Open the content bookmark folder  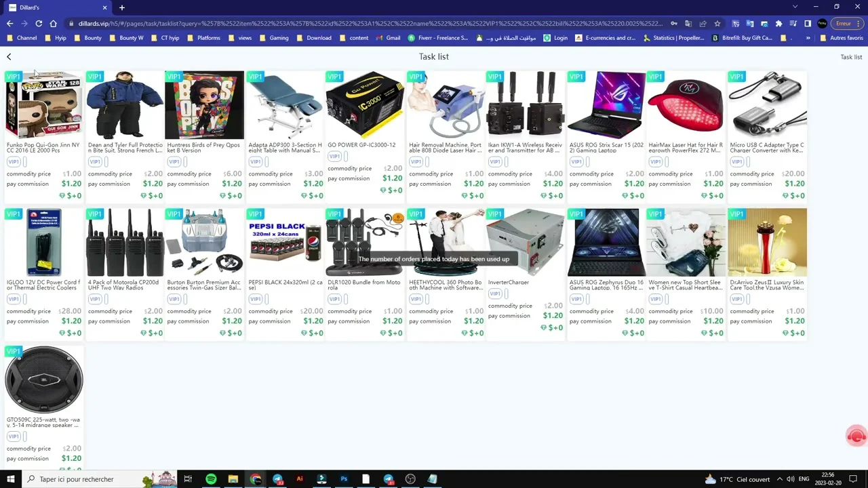pos(353,38)
